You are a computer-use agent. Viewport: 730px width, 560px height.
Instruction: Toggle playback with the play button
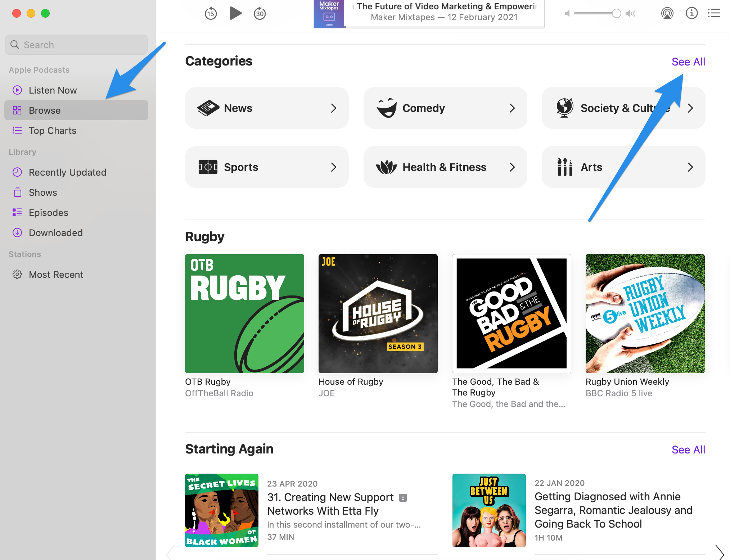tap(235, 13)
